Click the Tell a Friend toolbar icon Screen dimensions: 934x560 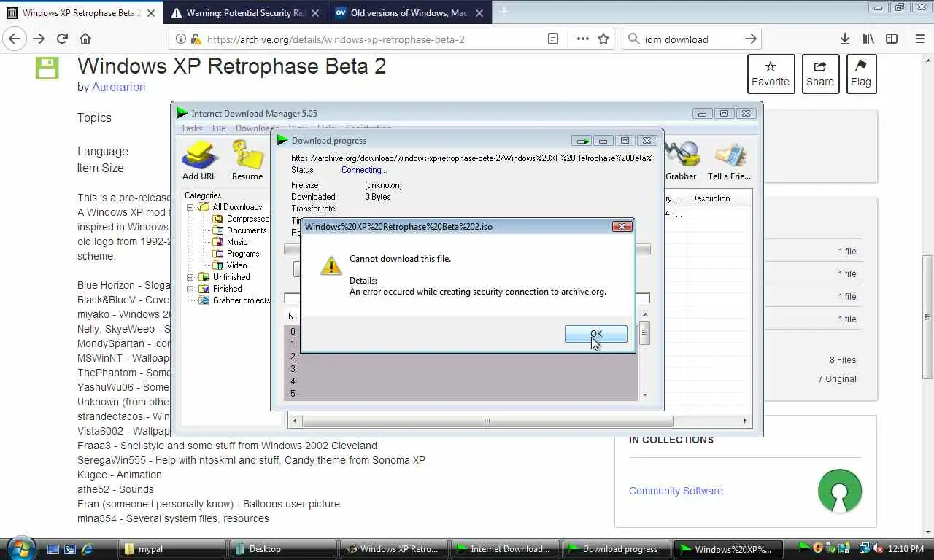(729, 160)
